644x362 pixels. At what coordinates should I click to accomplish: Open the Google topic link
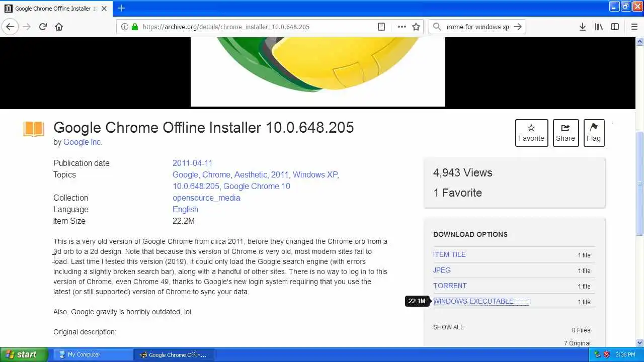pyautogui.click(x=185, y=174)
